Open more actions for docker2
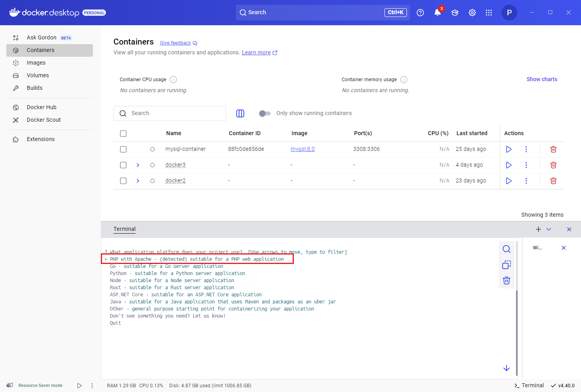The image size is (581, 392). tap(526, 181)
